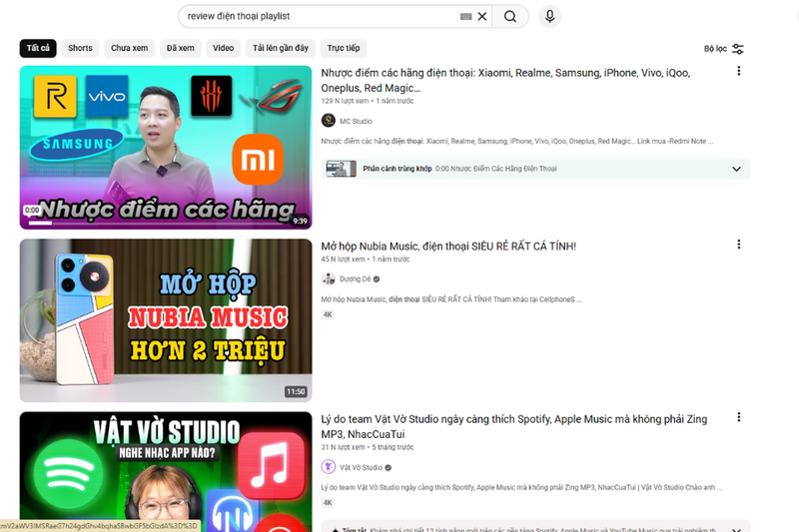Open the Mở hộp Nubia Music thumbnail
This screenshot has width=799, height=532.
[x=166, y=320]
